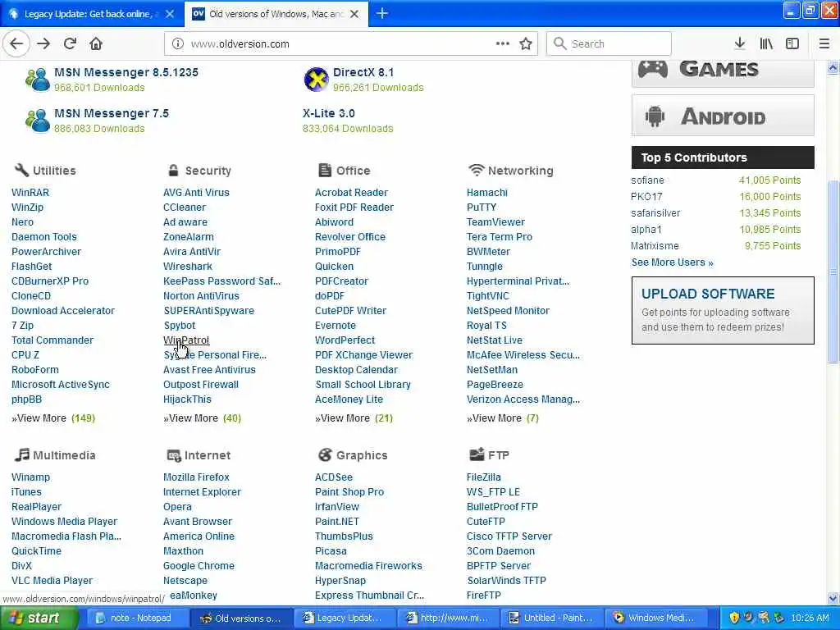840x630 pixels.
Task: Open the X-Lite 3.0 link
Action: pyautogui.click(x=328, y=113)
